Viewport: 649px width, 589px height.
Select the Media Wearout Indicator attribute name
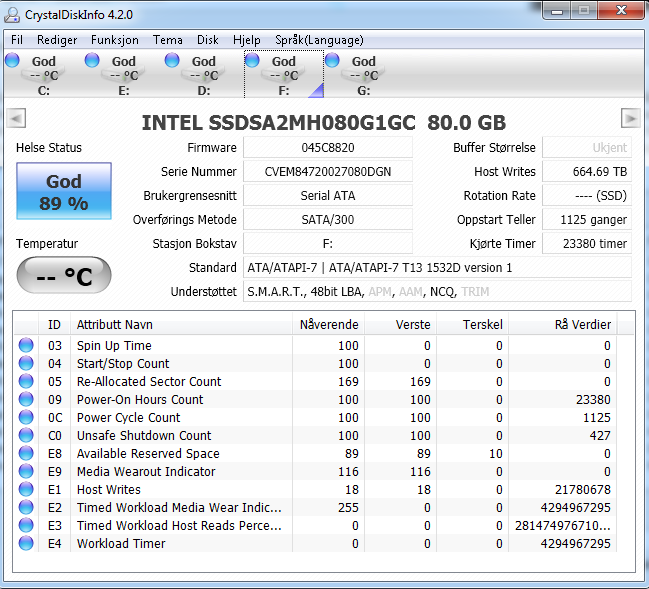tap(146, 472)
